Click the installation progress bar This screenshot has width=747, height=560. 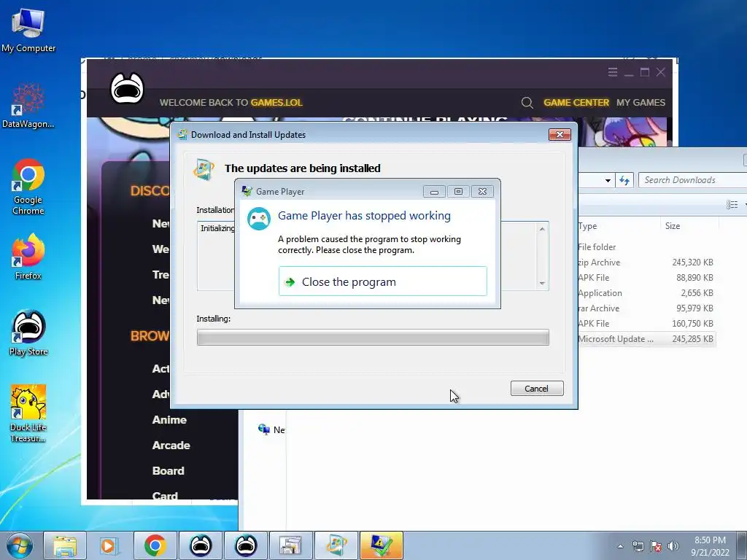click(x=373, y=338)
